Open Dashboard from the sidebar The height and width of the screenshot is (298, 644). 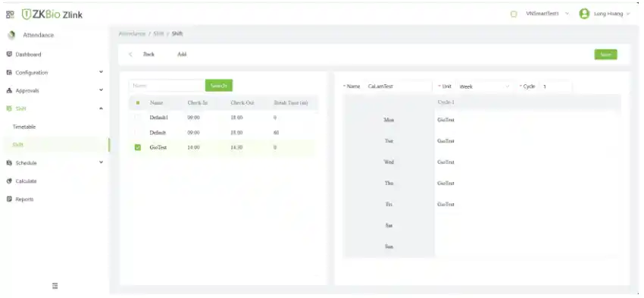tap(28, 55)
